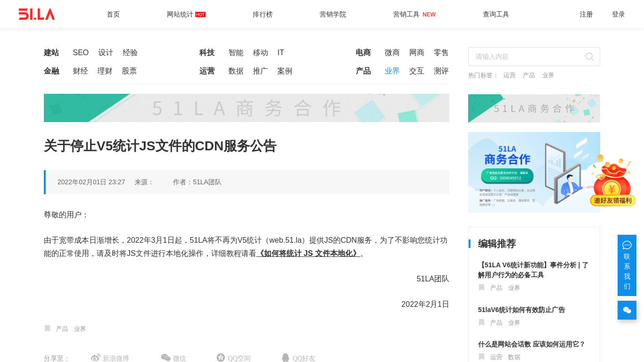
Task: Select the 推广 category
Action: pyautogui.click(x=260, y=71)
